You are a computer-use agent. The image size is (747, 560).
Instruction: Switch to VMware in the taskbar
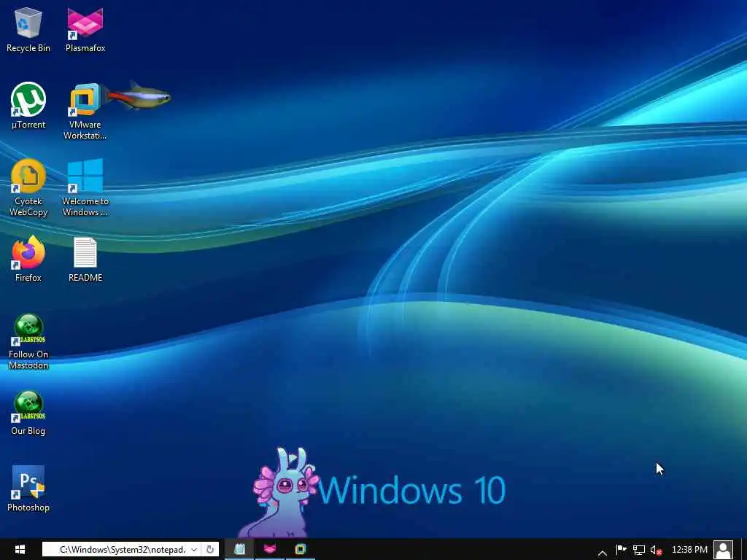pyautogui.click(x=300, y=549)
